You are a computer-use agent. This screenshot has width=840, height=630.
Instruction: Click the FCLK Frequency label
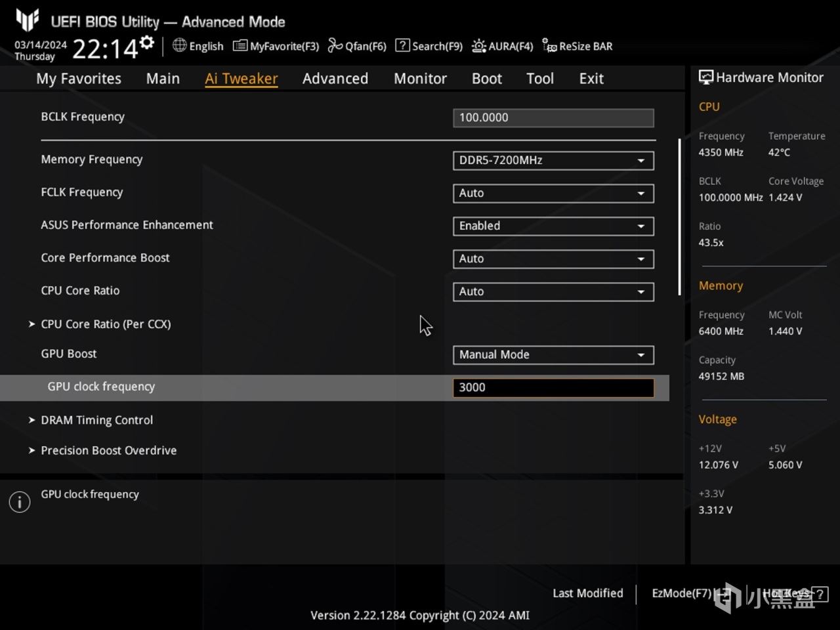pos(82,192)
